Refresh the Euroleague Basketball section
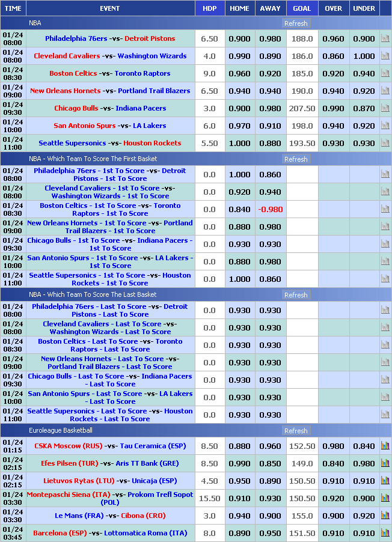 pyautogui.click(x=296, y=431)
